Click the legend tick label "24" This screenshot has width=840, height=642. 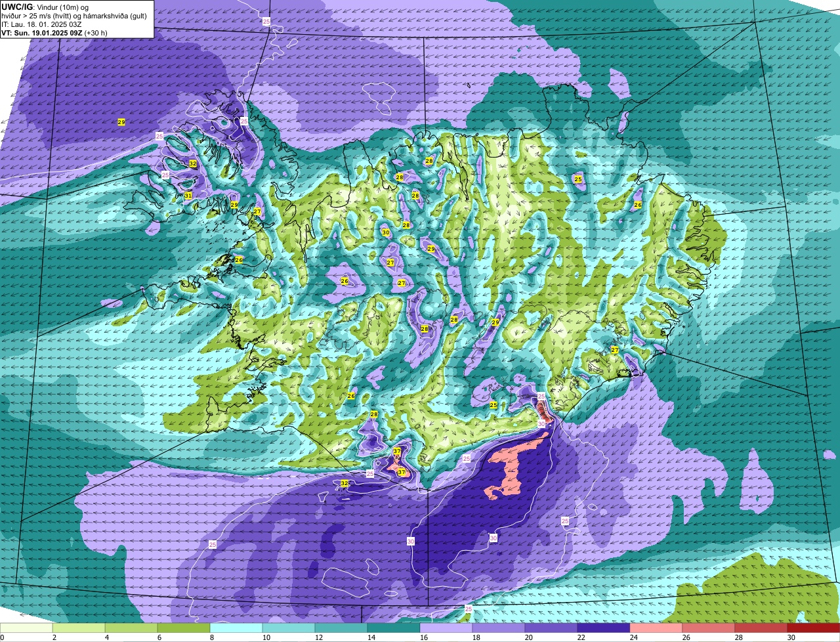tap(633, 637)
